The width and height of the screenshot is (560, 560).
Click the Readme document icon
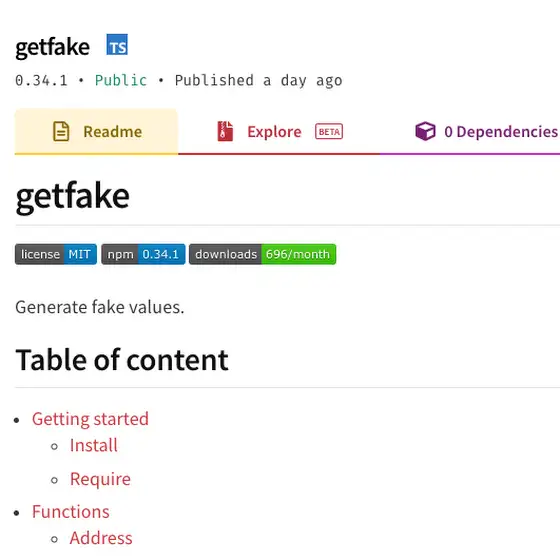(61, 131)
